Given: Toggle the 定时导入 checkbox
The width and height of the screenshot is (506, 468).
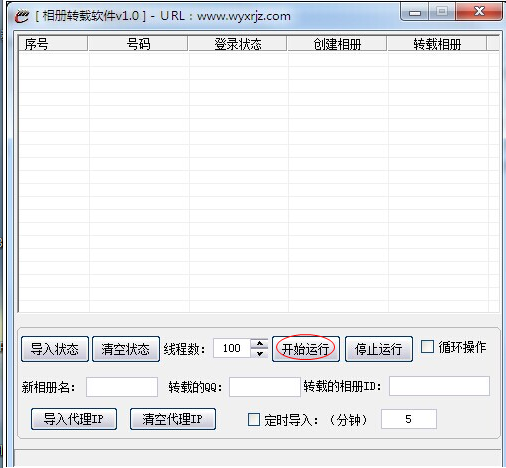Looking at the screenshot, I should point(254,420).
